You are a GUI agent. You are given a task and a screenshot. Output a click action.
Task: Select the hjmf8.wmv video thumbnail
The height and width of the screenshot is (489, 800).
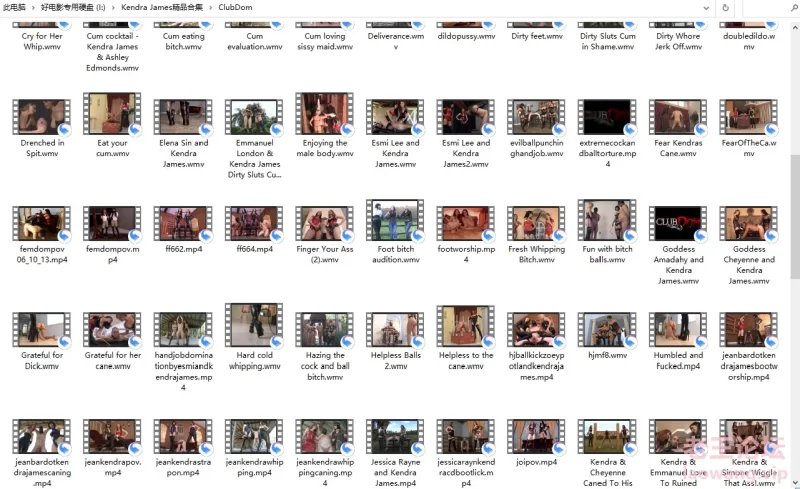607,329
